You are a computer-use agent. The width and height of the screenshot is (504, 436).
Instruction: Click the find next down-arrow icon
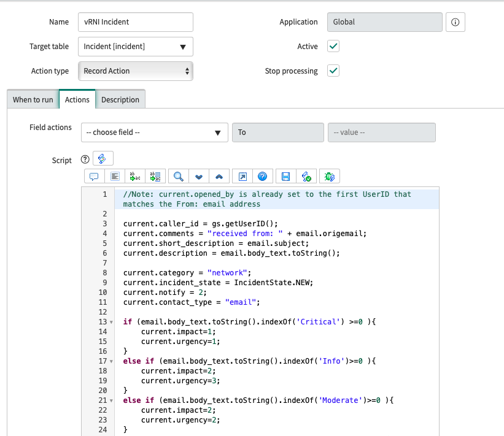coord(198,177)
